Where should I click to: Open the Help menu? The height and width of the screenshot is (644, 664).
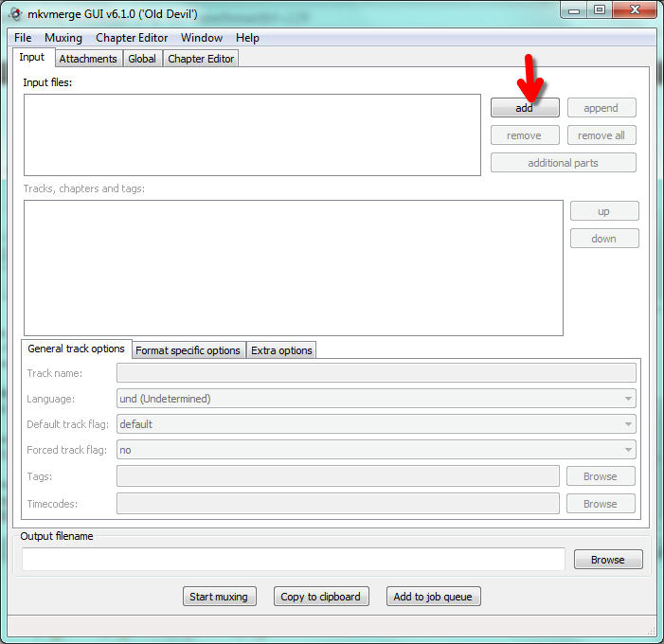(247, 38)
